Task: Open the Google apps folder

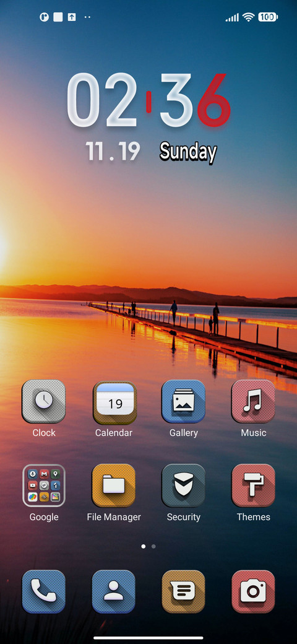Action: point(44,485)
